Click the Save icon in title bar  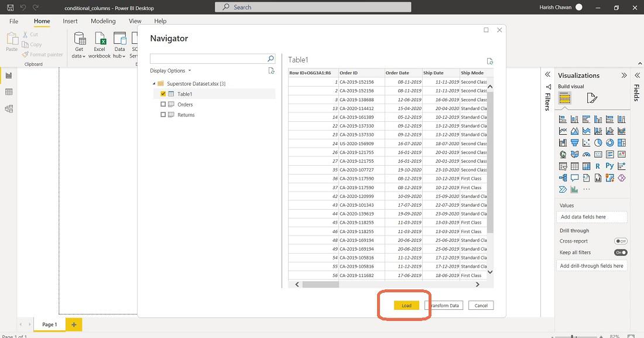pos(11,8)
